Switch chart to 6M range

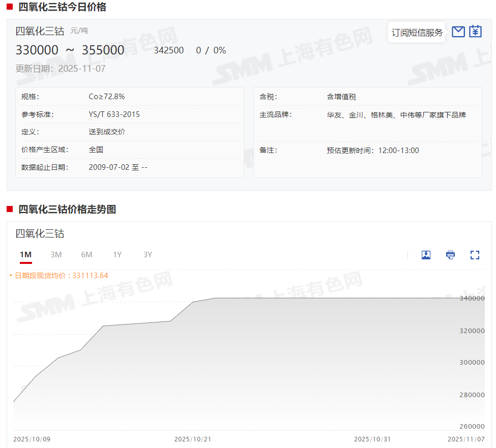click(x=86, y=255)
